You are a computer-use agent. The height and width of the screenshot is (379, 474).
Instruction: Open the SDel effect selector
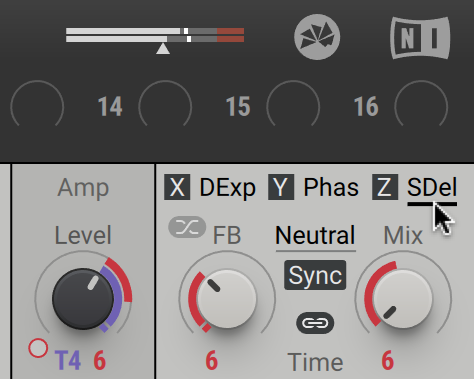click(432, 187)
